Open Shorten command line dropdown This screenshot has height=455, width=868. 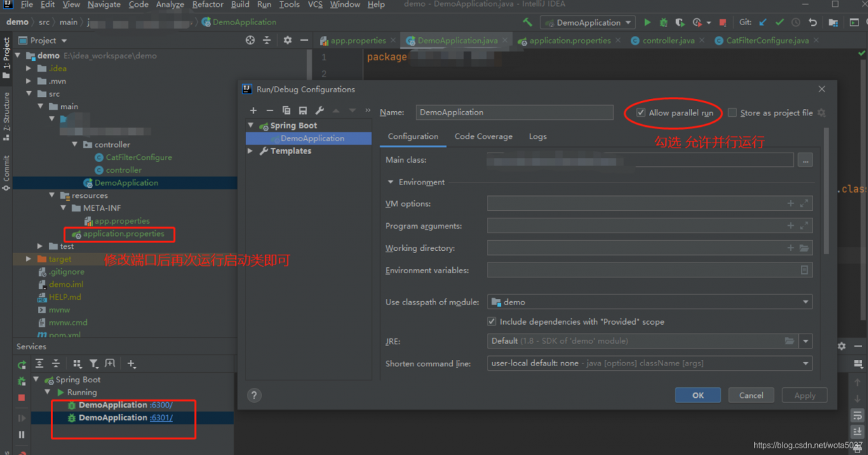(650, 363)
